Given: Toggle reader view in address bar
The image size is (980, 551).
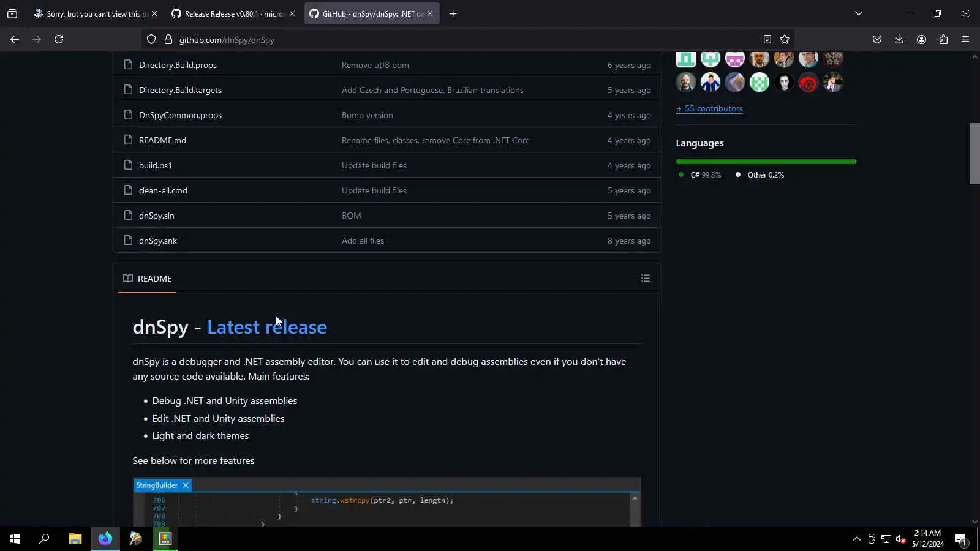Looking at the screenshot, I should (767, 39).
